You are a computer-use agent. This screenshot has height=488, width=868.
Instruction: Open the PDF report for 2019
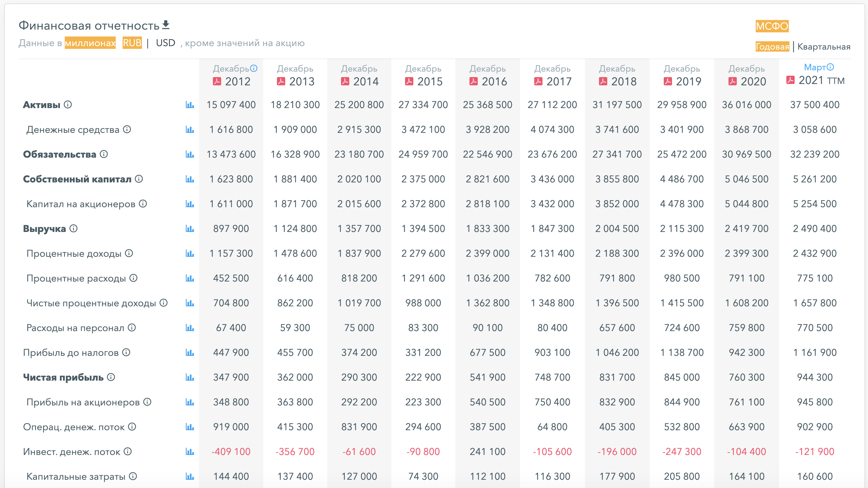click(668, 81)
